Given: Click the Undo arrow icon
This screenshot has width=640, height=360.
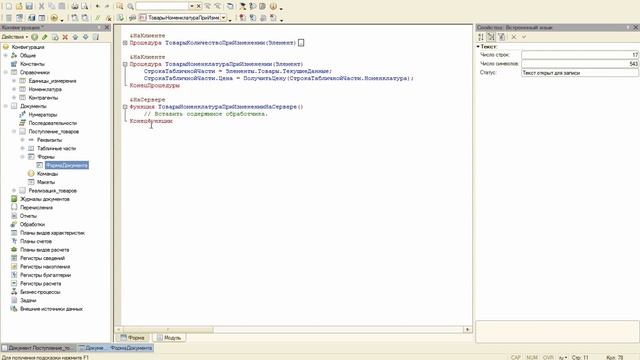Looking at the screenshot, I should coord(98,6).
